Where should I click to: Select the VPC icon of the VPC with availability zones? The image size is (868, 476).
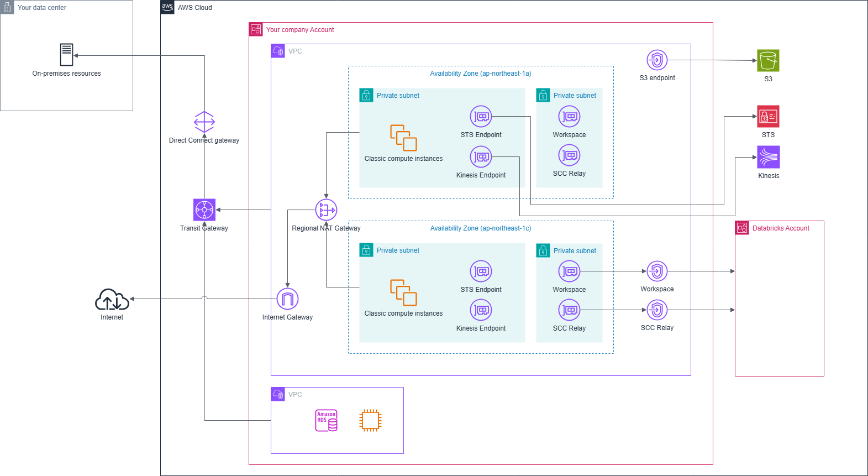(x=278, y=51)
